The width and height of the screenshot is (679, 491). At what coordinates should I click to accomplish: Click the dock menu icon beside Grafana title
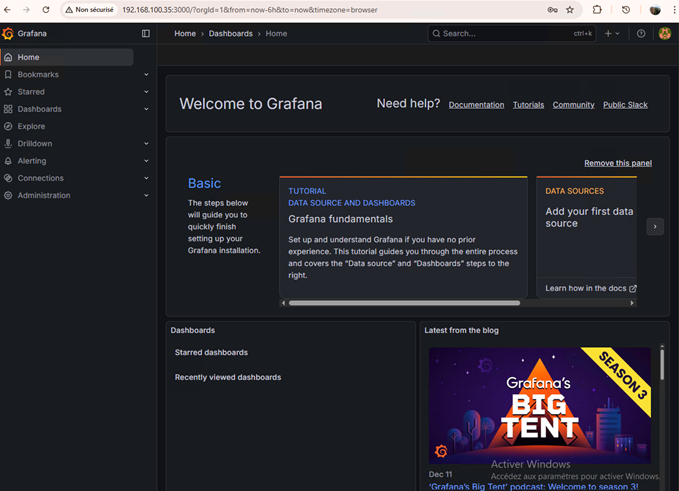[x=146, y=33]
